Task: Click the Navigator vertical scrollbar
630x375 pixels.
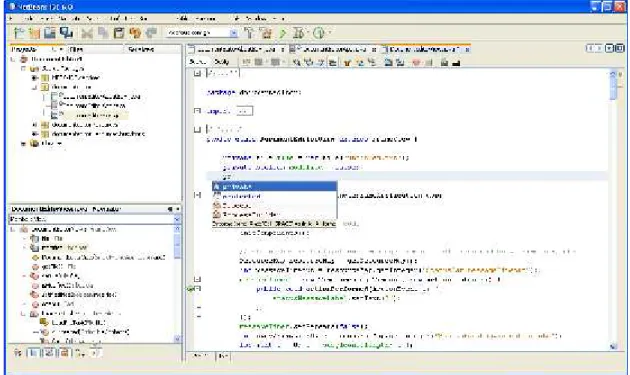Action: tap(177, 284)
